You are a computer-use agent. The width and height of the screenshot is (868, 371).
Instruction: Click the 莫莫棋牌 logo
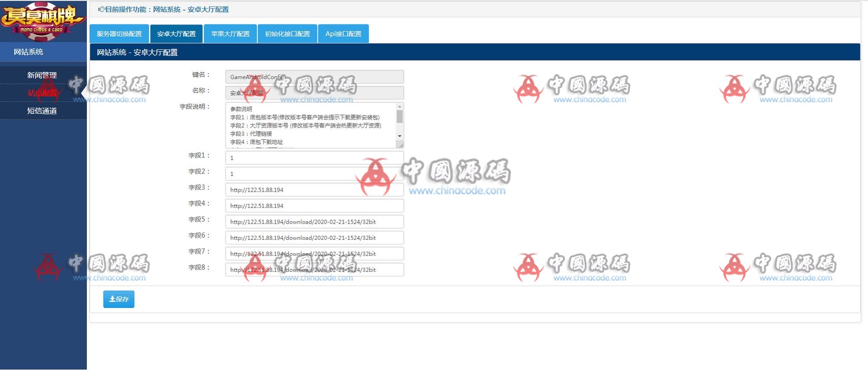[43, 21]
